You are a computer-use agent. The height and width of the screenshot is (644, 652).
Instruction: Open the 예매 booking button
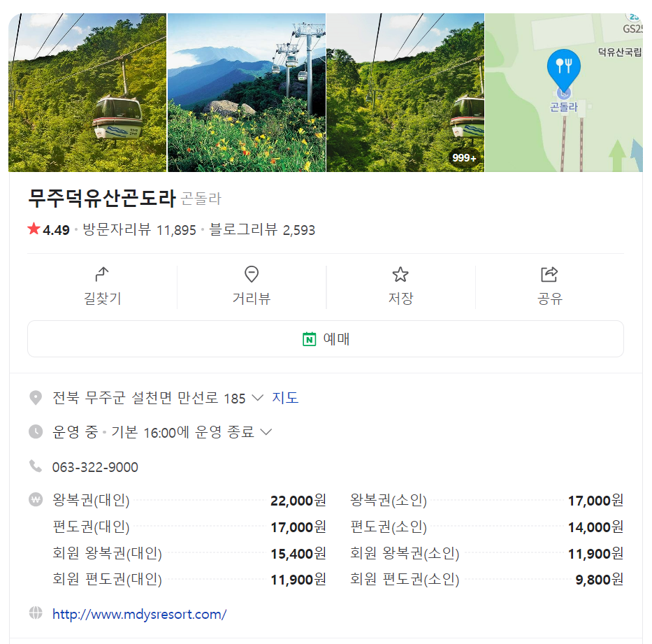point(326,338)
